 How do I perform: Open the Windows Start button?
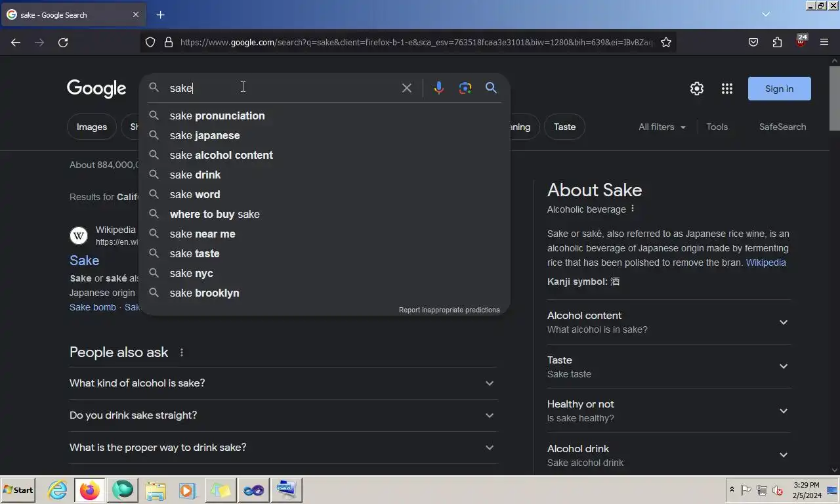tap(18, 490)
